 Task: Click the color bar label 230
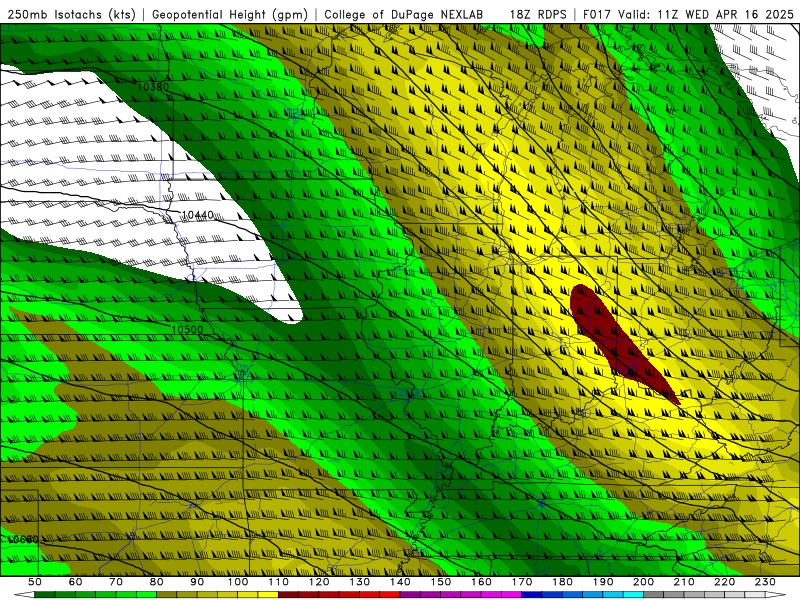click(x=766, y=582)
